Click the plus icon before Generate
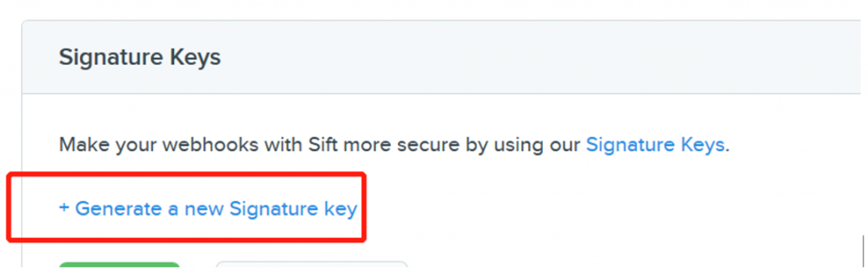868x274 pixels. (64, 208)
